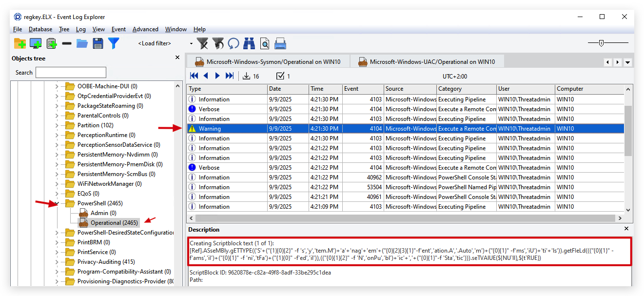Clear the filter with crossed funnel icon
The width and height of the screenshot is (644, 296).
point(202,43)
